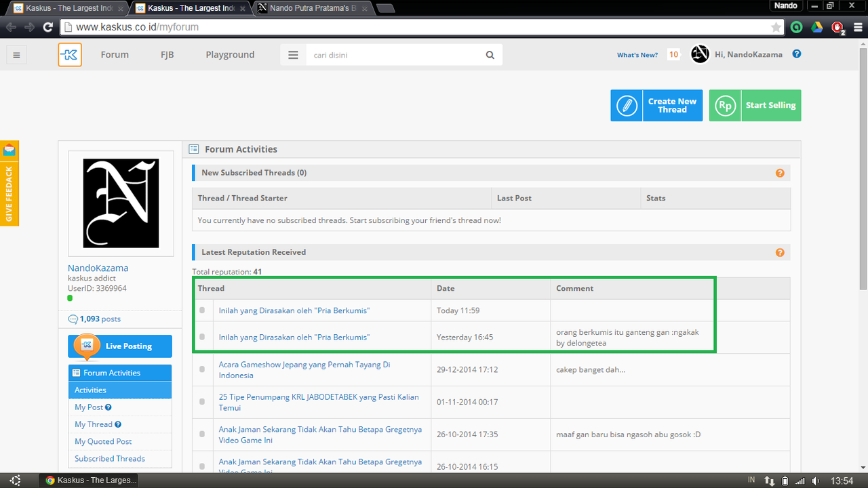This screenshot has width=868, height=488.
Task: Open the What's New? link
Action: [637, 55]
